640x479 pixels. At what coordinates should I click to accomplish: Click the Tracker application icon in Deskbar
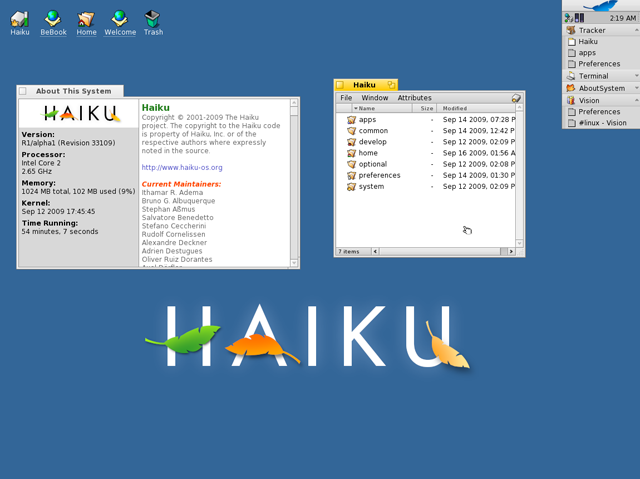tap(571, 30)
